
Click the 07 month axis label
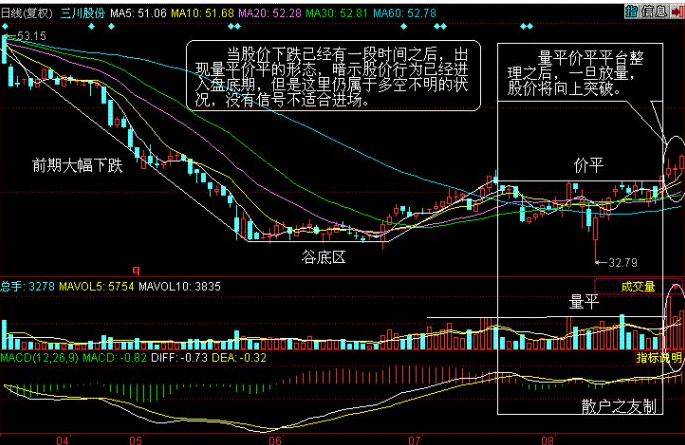click(414, 440)
